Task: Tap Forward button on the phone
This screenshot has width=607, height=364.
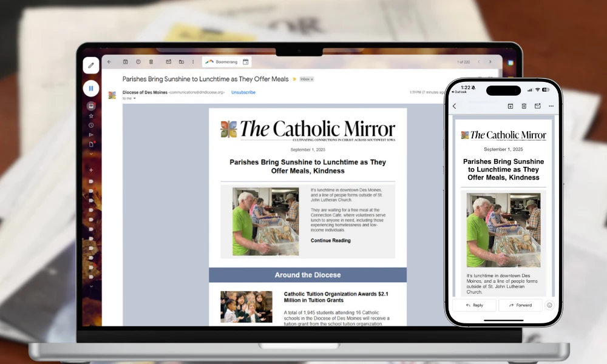Action: pos(520,305)
